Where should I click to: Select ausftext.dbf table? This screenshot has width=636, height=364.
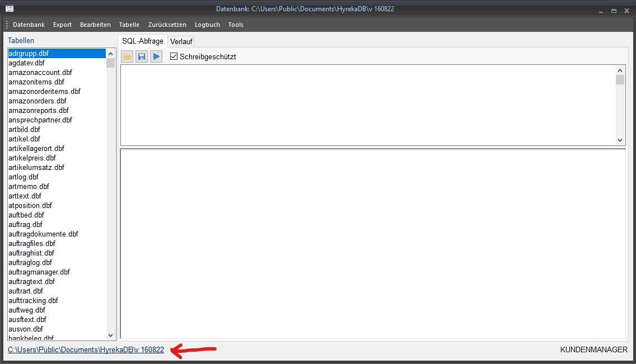(57, 320)
